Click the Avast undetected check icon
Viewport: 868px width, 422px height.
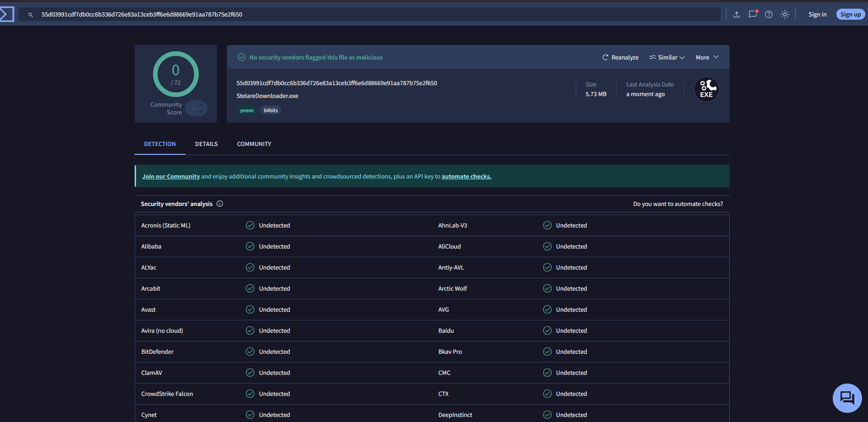point(250,309)
